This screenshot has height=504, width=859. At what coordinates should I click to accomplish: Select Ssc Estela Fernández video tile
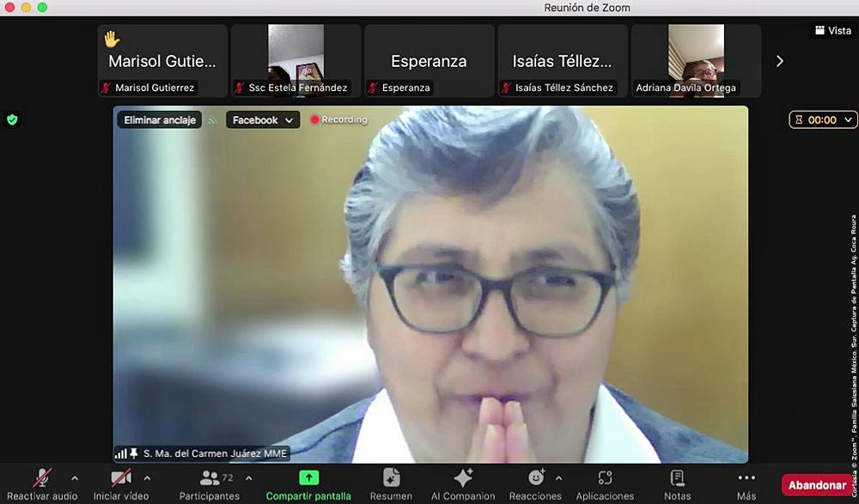295,61
